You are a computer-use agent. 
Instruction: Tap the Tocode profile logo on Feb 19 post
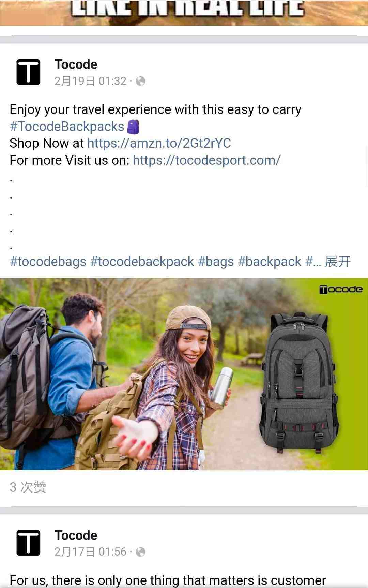[x=28, y=72]
